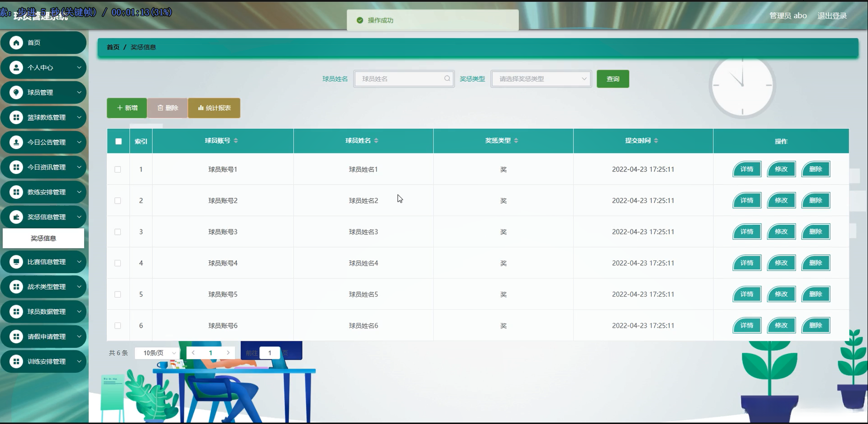Click the 请假申请管理 grid icon

click(16, 337)
